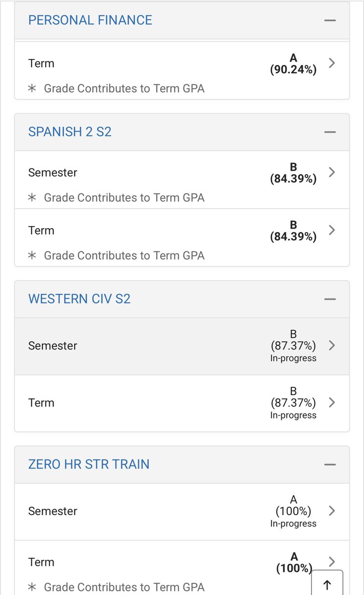Open Western Civ Semester grade chevron

point(332,345)
